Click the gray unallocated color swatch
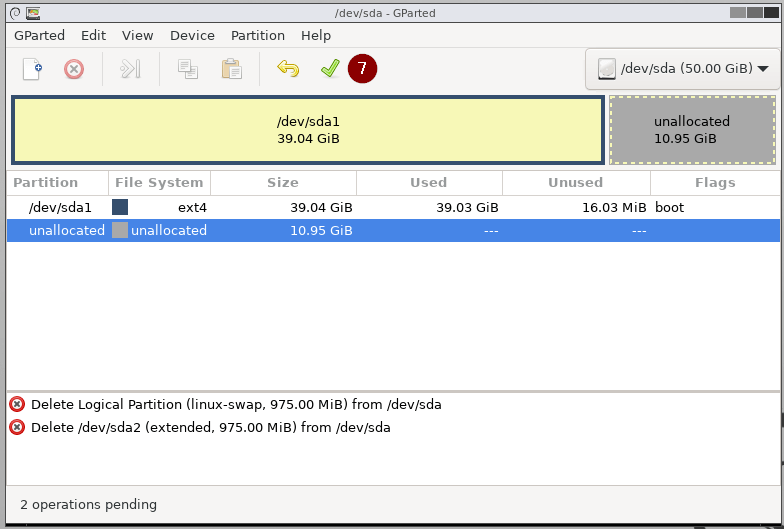Image resolution: width=784 pixels, height=529 pixels. 120,230
